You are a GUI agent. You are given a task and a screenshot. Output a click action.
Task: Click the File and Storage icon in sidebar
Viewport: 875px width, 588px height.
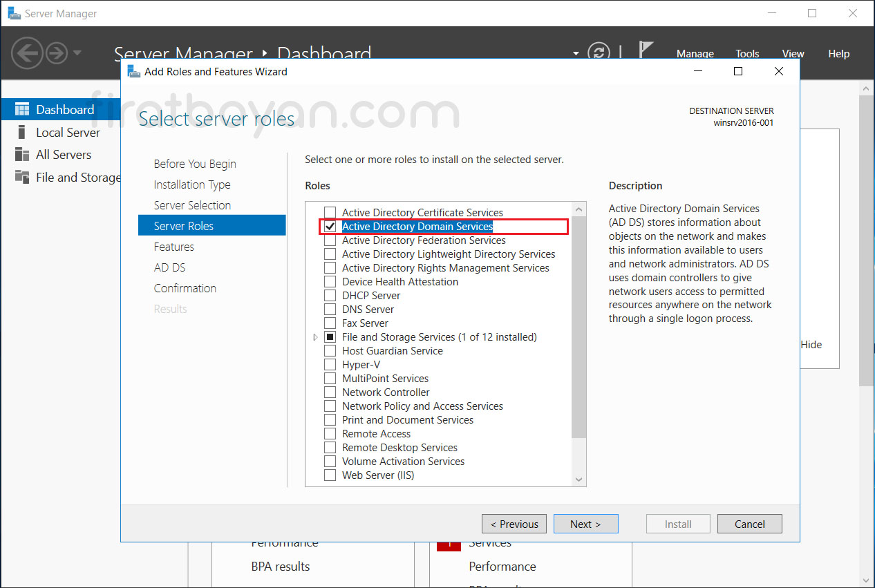[22, 177]
